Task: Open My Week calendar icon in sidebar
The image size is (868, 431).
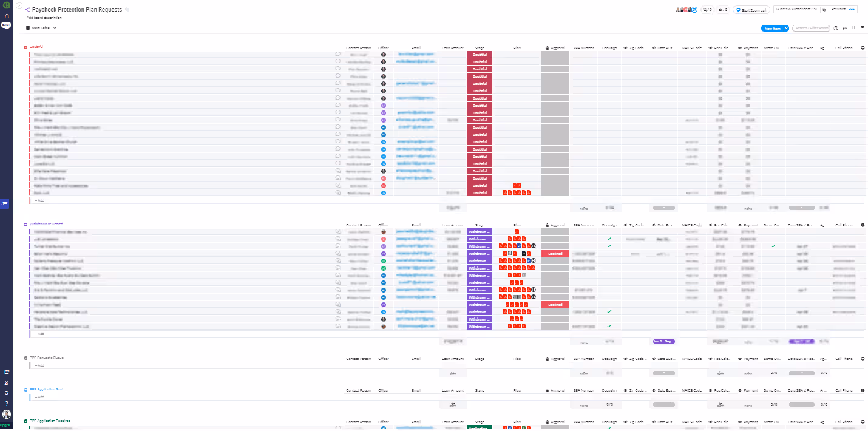Action: (x=7, y=372)
